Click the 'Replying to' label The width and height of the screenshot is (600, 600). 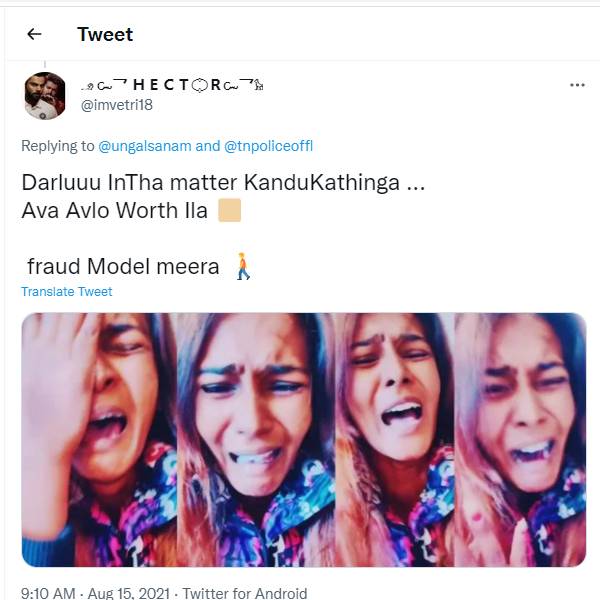[x=57, y=146]
